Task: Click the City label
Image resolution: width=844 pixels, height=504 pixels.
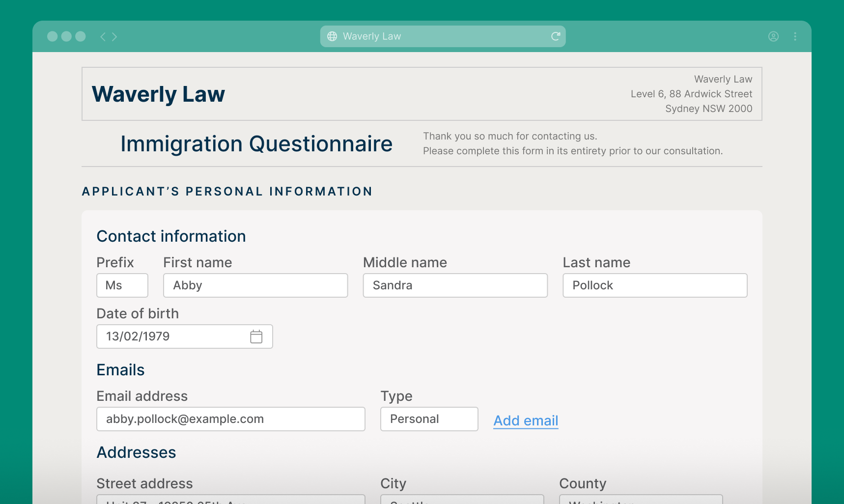Action: coord(393,483)
